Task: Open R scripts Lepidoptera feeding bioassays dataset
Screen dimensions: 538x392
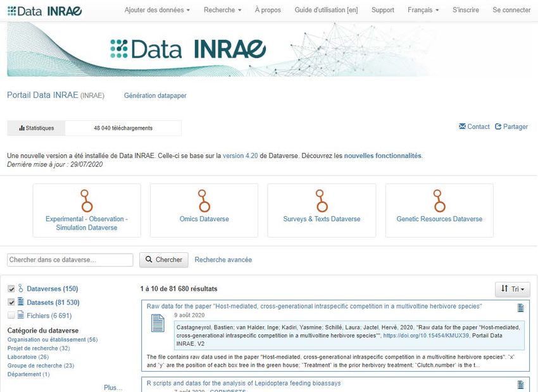Action: (x=244, y=383)
